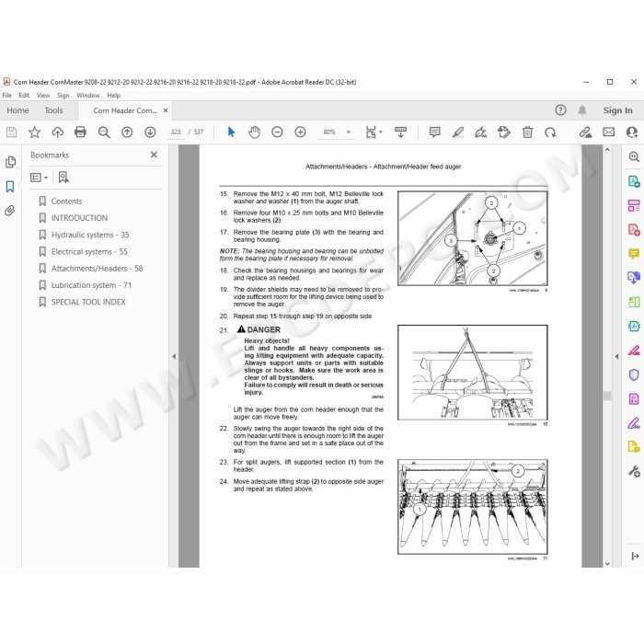This screenshot has width=644, height=644.
Task: Collapse the left navigation pane arrow
Action: click(174, 357)
